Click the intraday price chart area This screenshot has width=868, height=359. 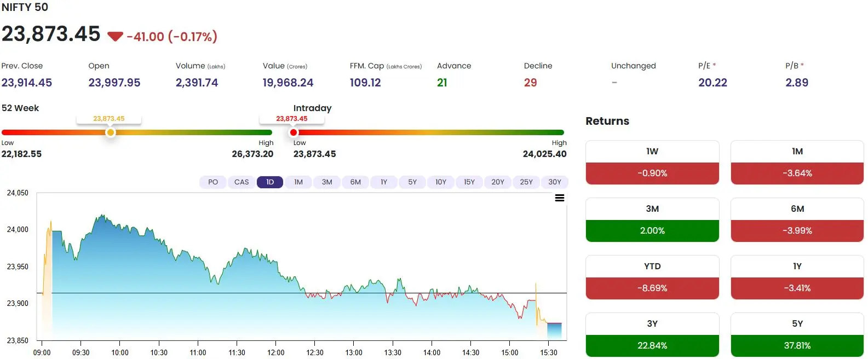pos(301,267)
